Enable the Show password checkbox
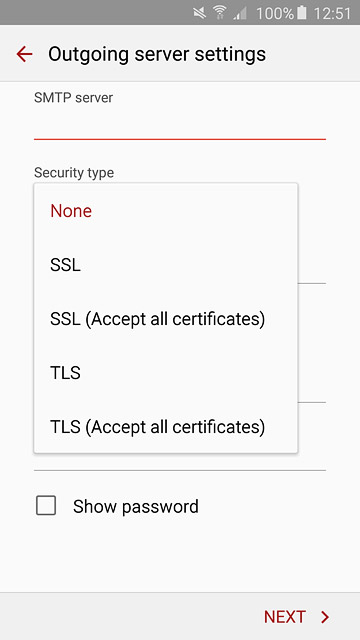Viewport: 360px width, 640px height. point(46,506)
